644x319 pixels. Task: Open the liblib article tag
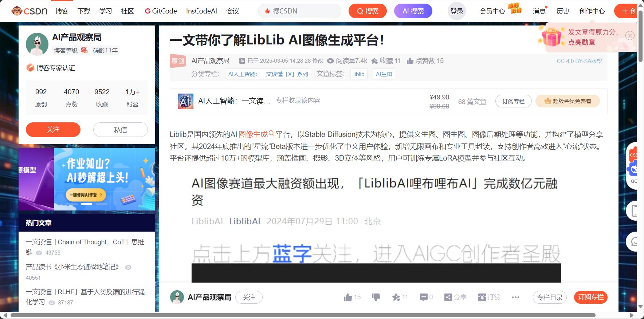point(359,74)
